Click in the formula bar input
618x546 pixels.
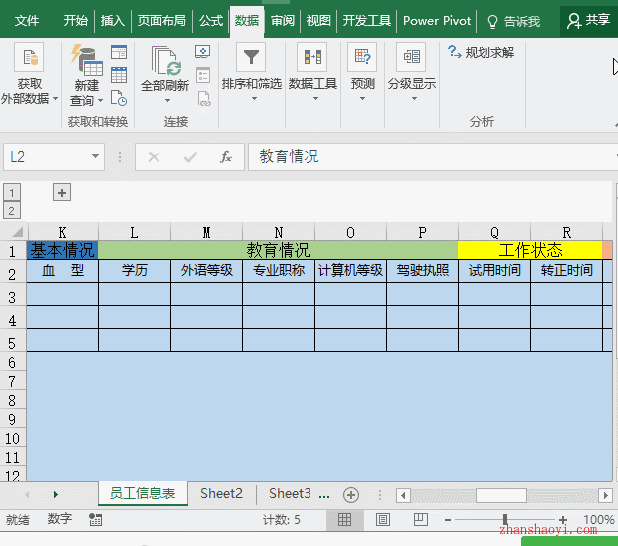(432, 157)
